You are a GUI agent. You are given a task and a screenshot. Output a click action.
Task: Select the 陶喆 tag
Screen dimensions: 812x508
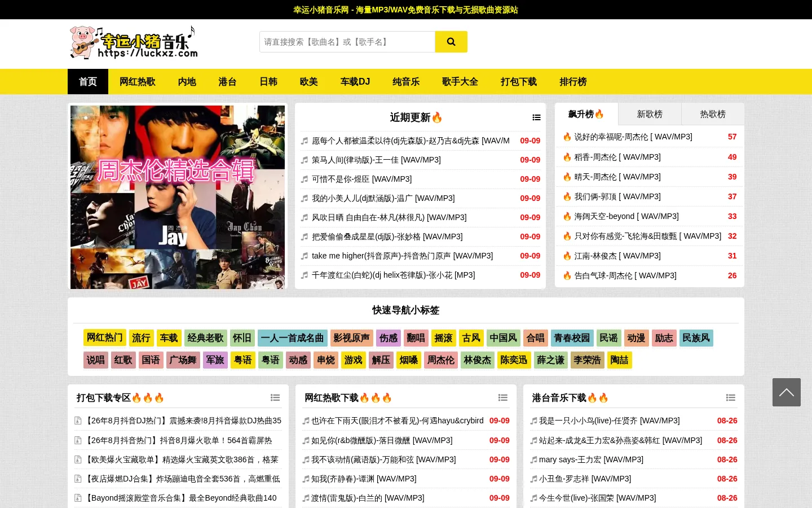point(620,360)
